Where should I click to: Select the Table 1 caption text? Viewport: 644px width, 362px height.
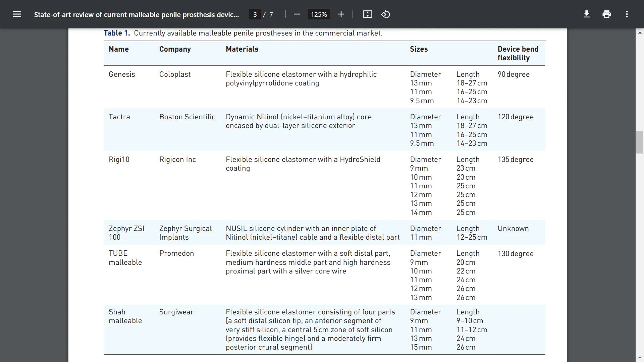243,33
